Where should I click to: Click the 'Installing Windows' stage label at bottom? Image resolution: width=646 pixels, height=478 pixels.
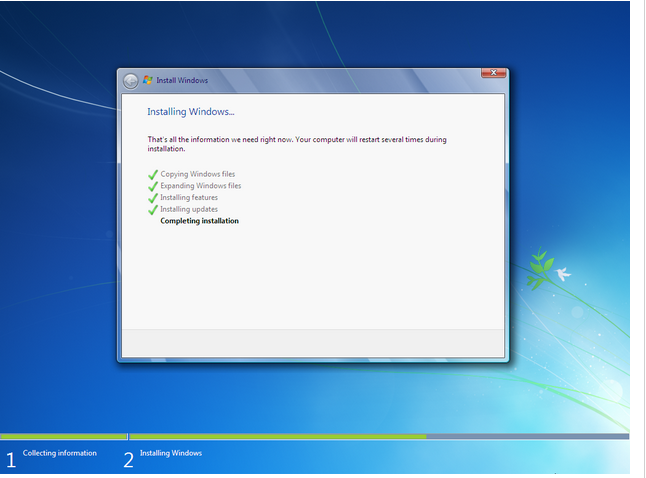pyautogui.click(x=171, y=453)
